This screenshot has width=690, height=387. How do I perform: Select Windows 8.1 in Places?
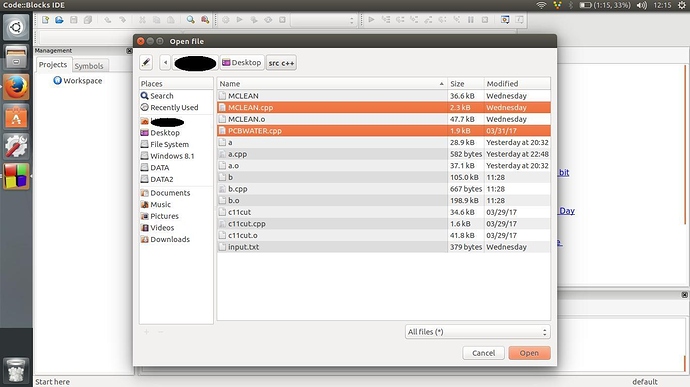click(176, 156)
